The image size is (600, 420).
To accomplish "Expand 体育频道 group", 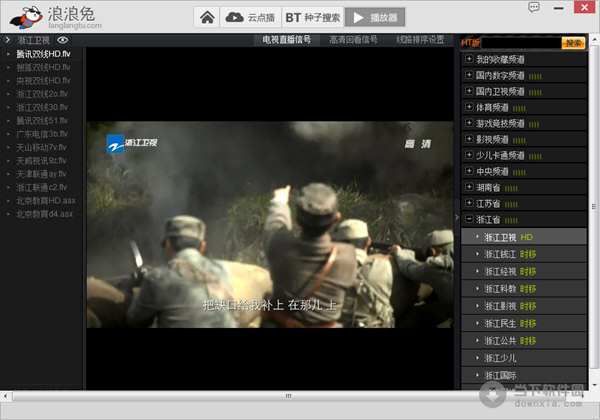I will click(469, 107).
